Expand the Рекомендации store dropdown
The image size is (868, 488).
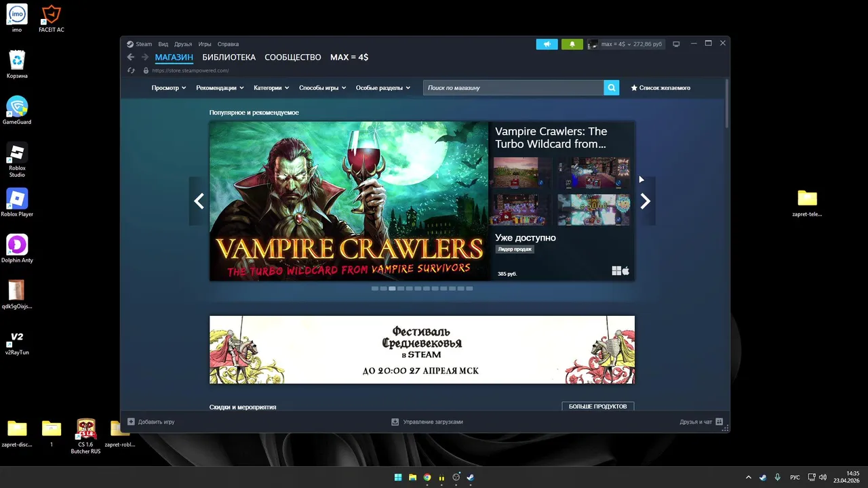(220, 87)
